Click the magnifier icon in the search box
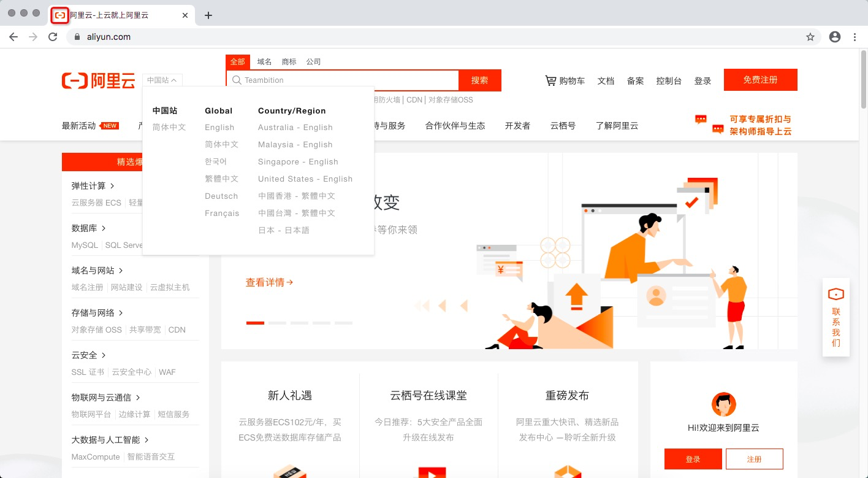The image size is (868, 478). tap(237, 80)
